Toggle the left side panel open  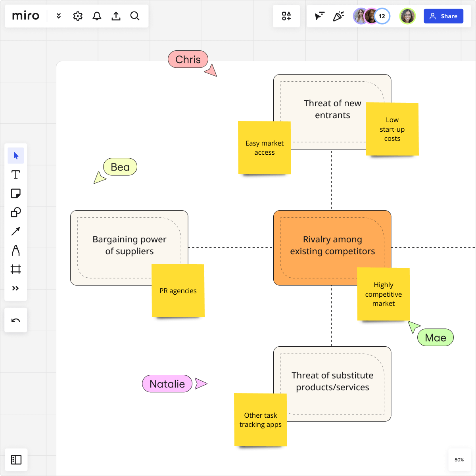(x=16, y=460)
